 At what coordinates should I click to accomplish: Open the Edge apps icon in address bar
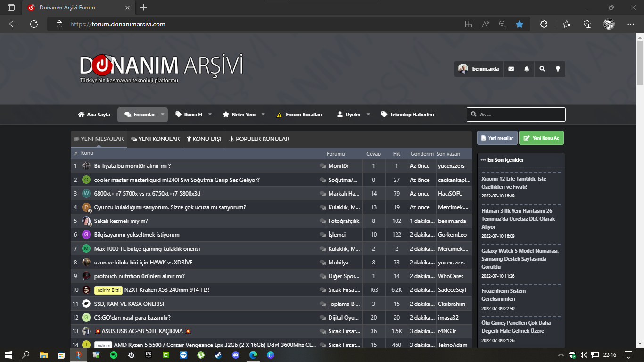(x=468, y=24)
